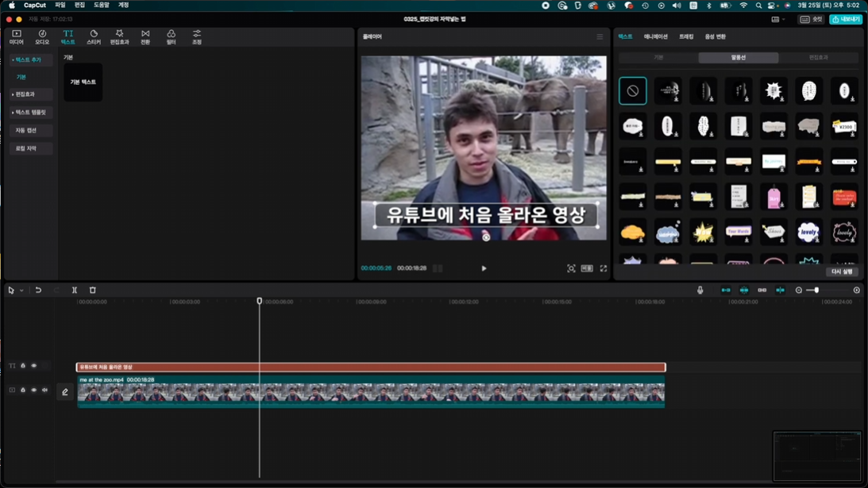The height and width of the screenshot is (488, 868).
Task: Open the 전환 transitions panel
Action: pyautogui.click(x=145, y=37)
